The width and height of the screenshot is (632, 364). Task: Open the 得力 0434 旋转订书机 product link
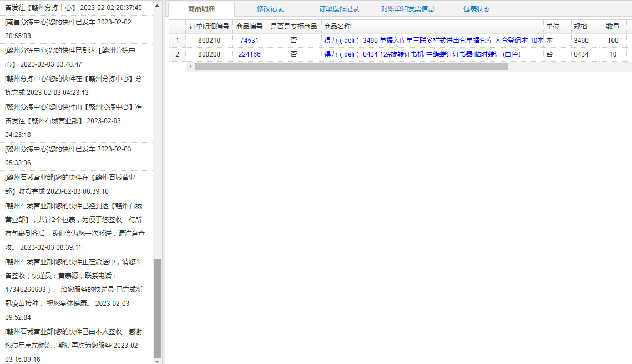(422, 54)
